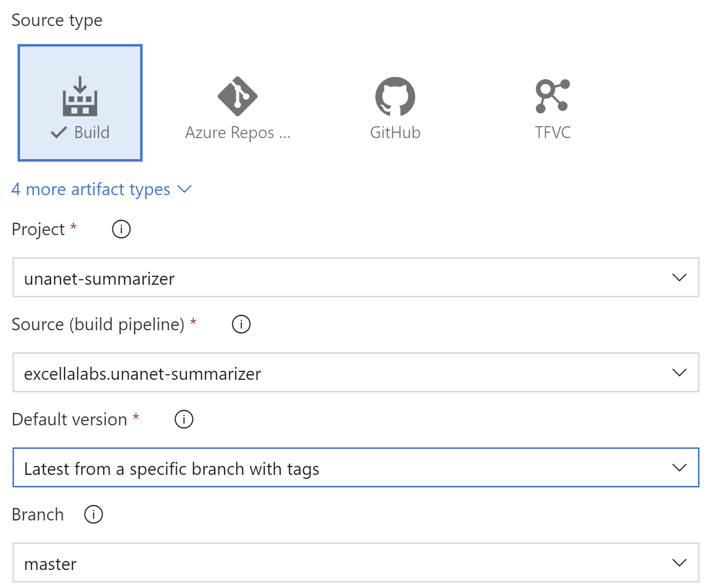The width and height of the screenshot is (712, 588).
Task: Click the GitHub label text
Action: pos(395,133)
